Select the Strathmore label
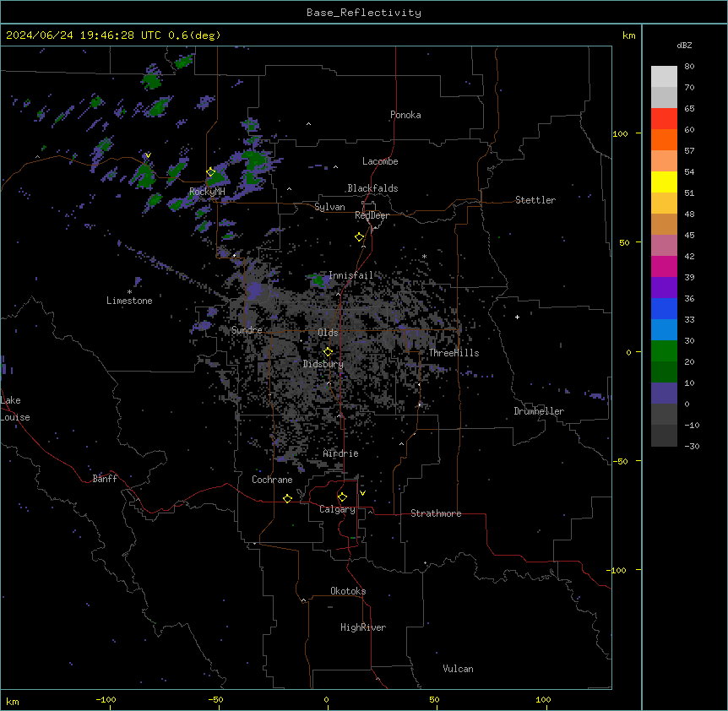Image resolution: width=728 pixels, height=711 pixels. 436,513
